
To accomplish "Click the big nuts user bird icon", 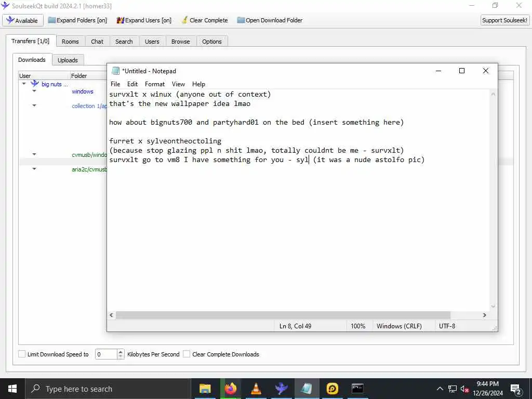I will 35,84.
